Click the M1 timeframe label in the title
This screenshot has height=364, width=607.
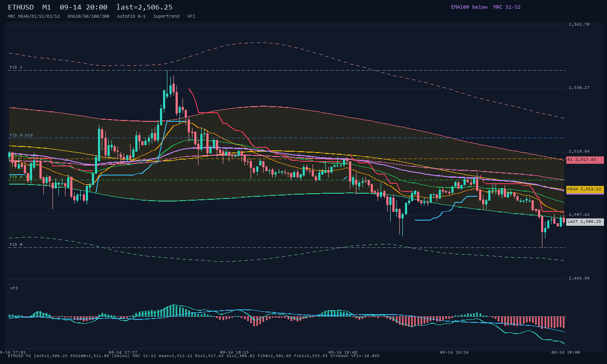pyautogui.click(x=47, y=7)
